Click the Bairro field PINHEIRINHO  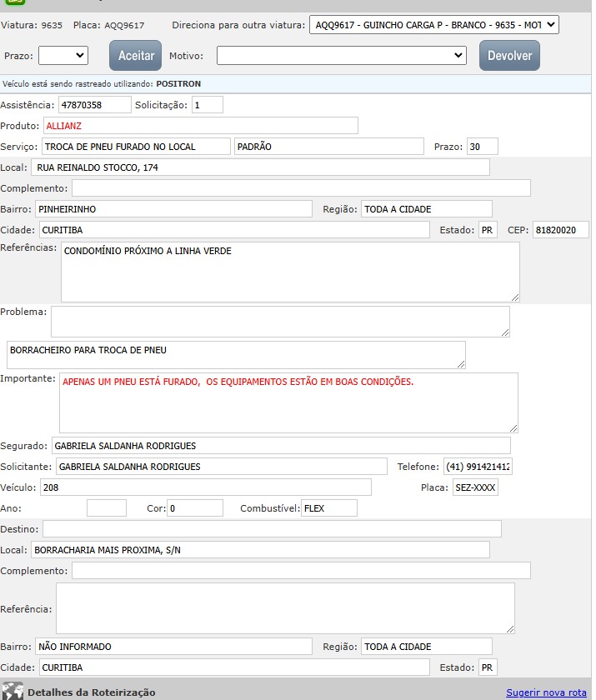click(173, 209)
